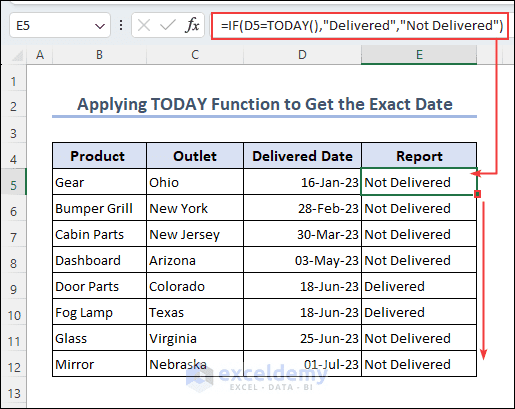Click the 'Cabin Parts' cell
Image resolution: width=515 pixels, height=409 pixels.
tap(99, 234)
